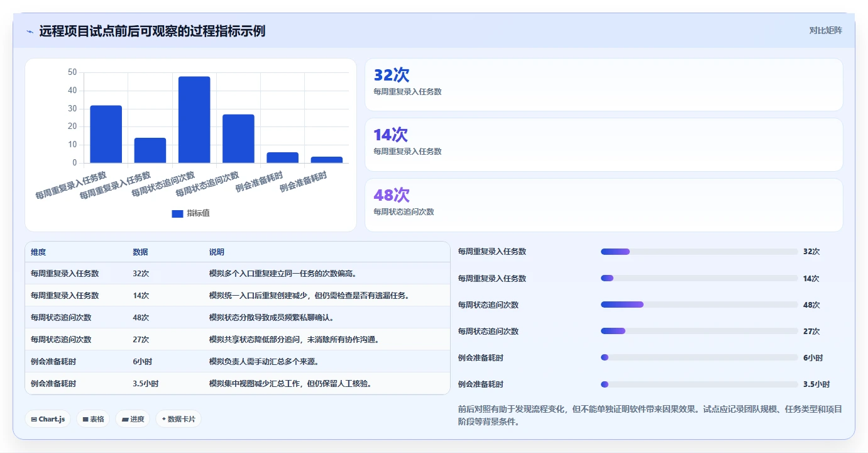Click the note starting 模拟共享状态降低部分追问

294,340
